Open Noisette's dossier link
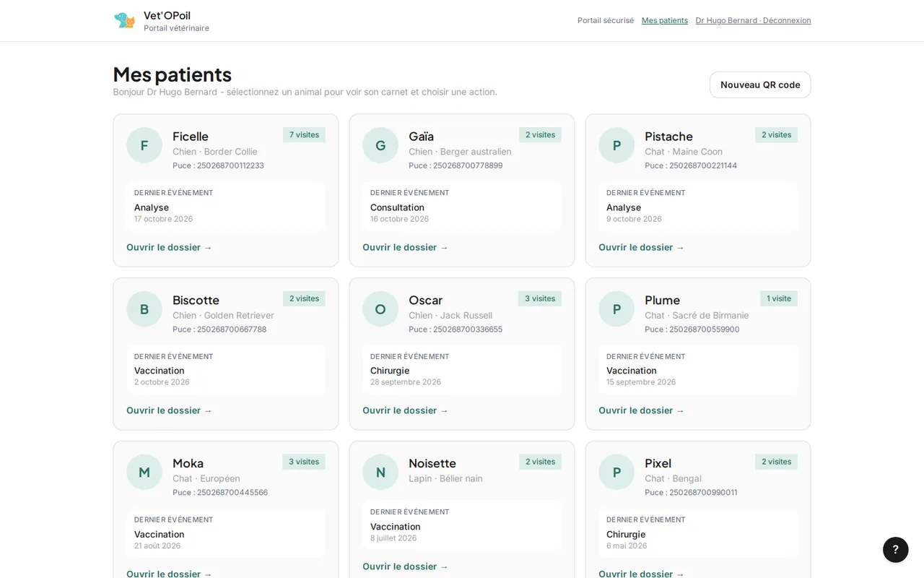 click(x=406, y=566)
